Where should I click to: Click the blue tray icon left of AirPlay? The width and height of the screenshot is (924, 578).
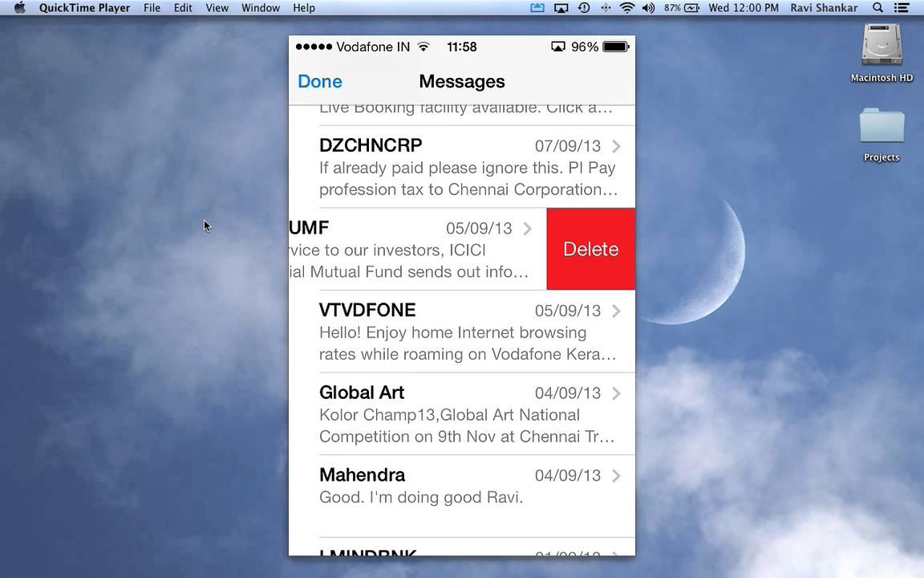(x=537, y=8)
